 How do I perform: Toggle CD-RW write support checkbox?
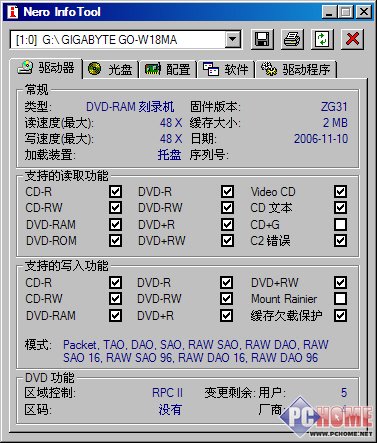(115, 298)
